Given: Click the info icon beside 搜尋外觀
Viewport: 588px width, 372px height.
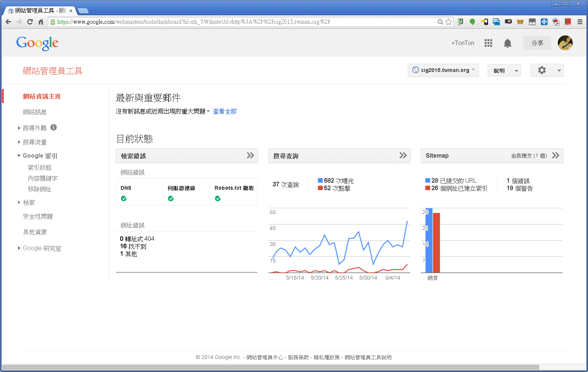Looking at the screenshot, I should point(54,127).
